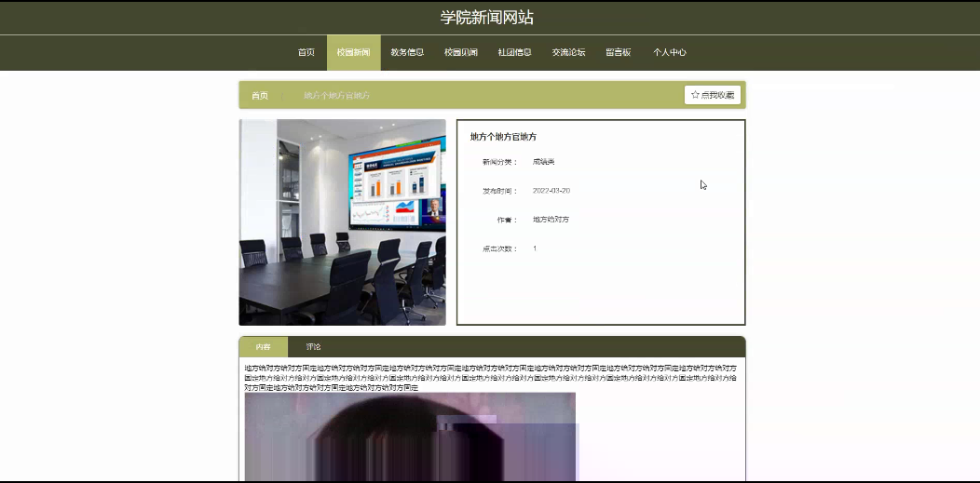Click the faded news title in the breadcrumb bar
This screenshot has width=980, height=483.
[x=337, y=96]
